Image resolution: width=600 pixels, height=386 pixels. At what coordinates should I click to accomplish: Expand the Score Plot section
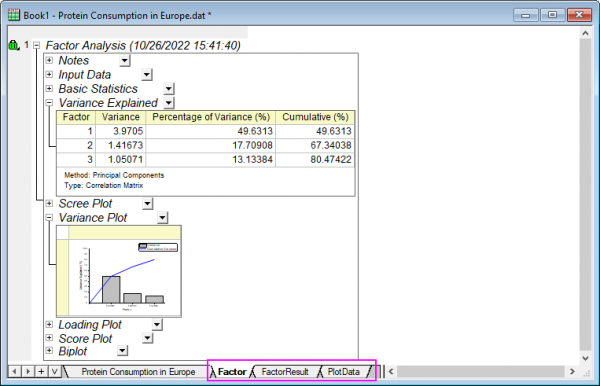[49, 338]
